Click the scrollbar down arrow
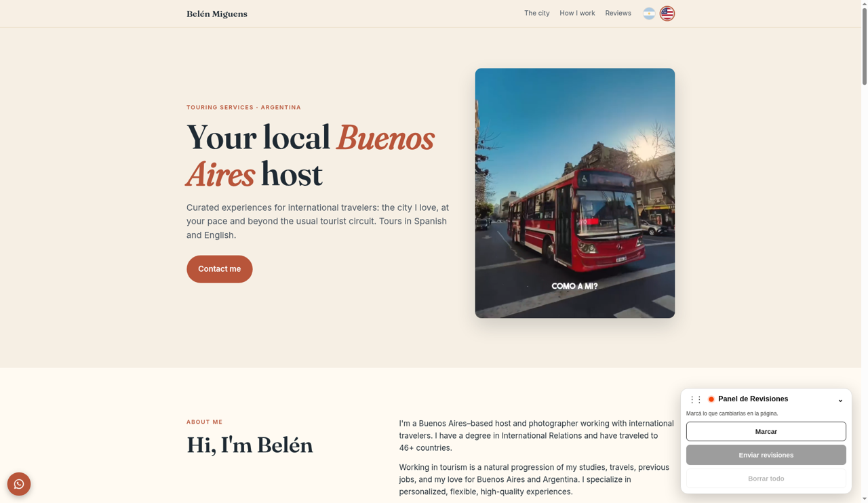 point(865,498)
